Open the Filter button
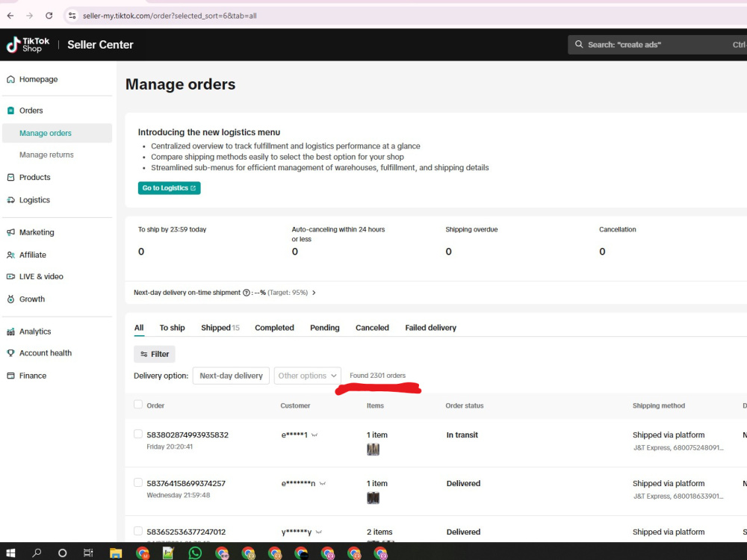The image size is (747, 560). [x=155, y=354]
